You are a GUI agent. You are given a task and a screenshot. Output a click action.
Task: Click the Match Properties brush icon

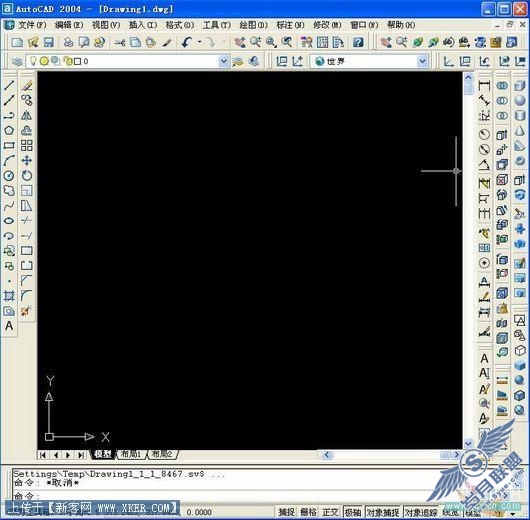167,42
